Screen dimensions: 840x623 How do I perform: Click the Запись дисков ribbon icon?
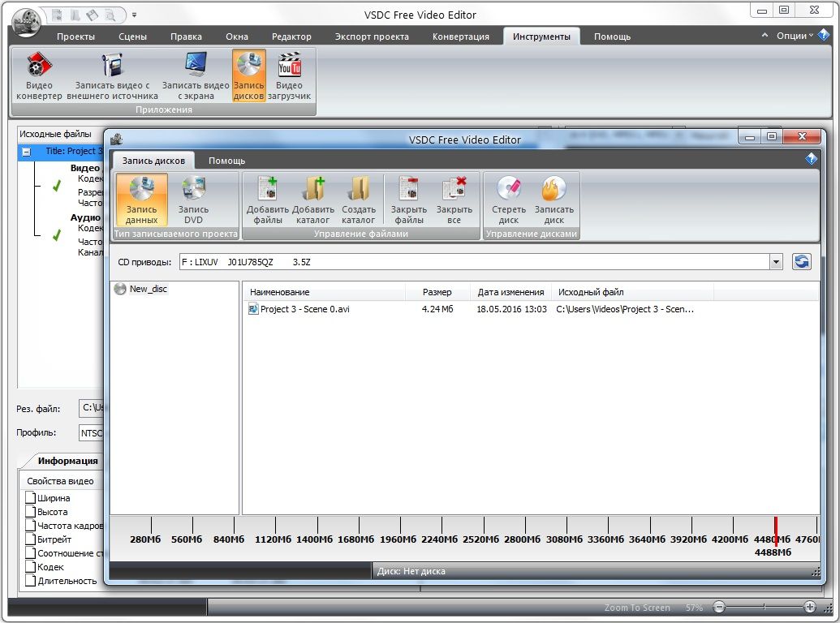pyautogui.click(x=248, y=76)
